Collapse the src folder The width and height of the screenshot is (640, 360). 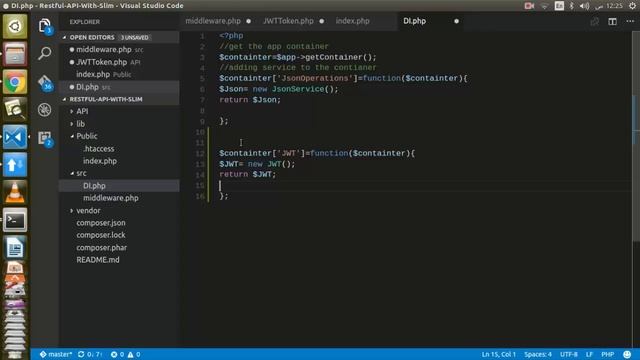coord(119,173)
